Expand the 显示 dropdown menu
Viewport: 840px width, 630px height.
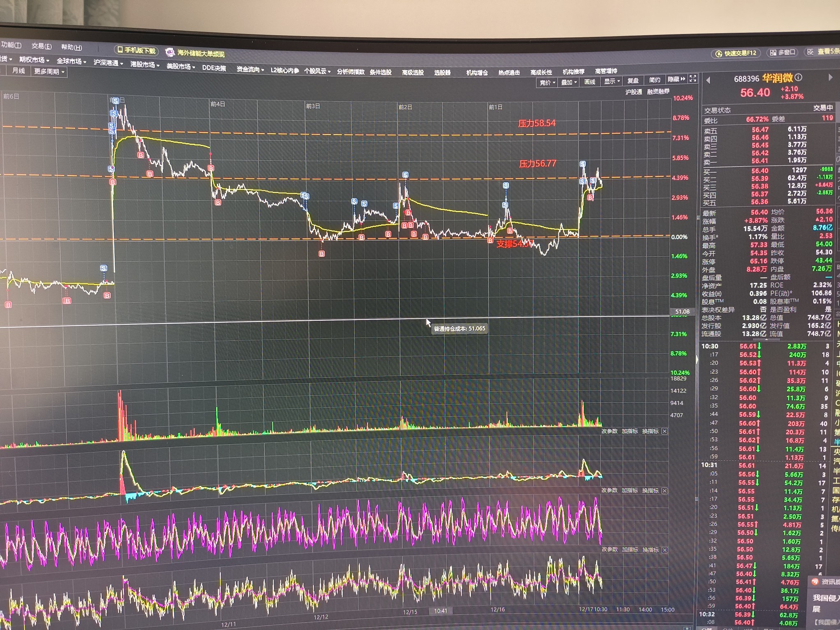point(611,82)
